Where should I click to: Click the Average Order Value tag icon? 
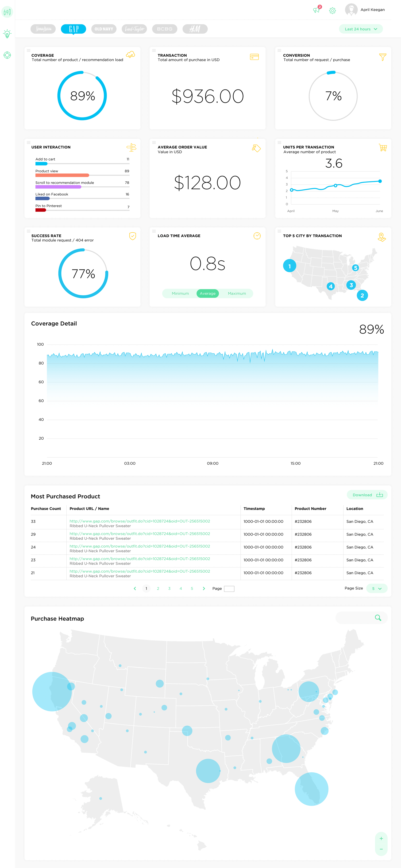point(256,148)
